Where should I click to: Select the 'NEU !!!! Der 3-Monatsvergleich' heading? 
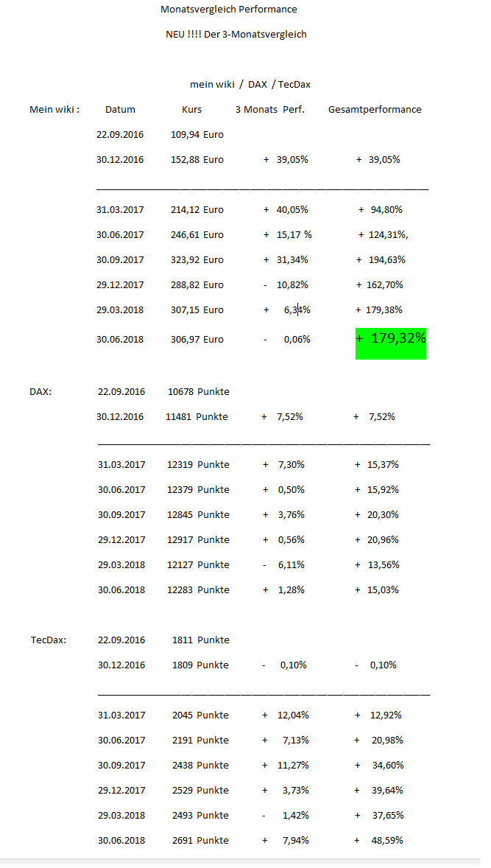[x=236, y=35]
